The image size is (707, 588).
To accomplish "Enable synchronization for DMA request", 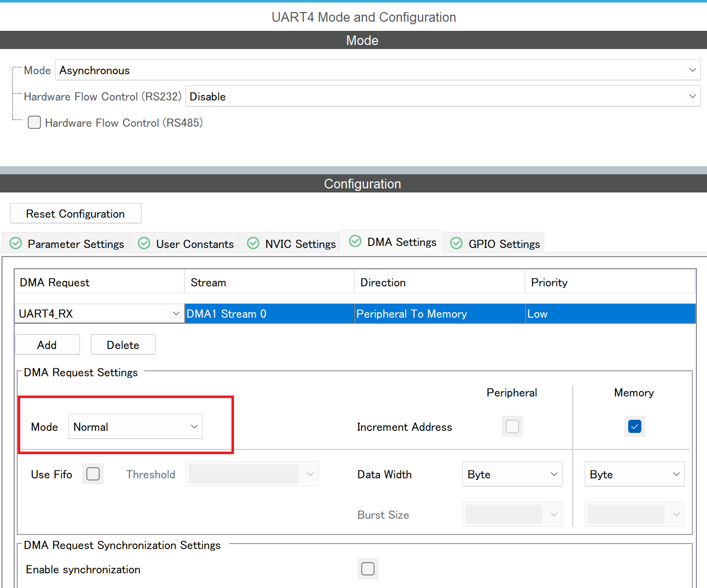I will 367,569.
